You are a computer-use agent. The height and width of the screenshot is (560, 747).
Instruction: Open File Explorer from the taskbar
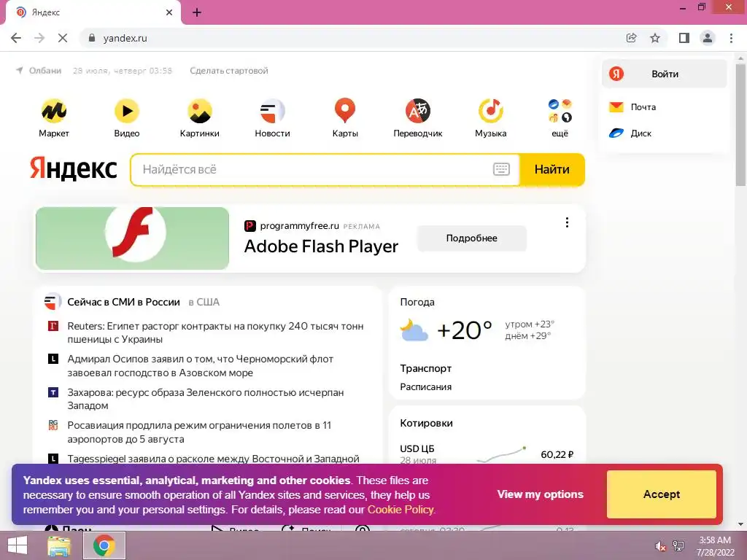click(x=59, y=545)
